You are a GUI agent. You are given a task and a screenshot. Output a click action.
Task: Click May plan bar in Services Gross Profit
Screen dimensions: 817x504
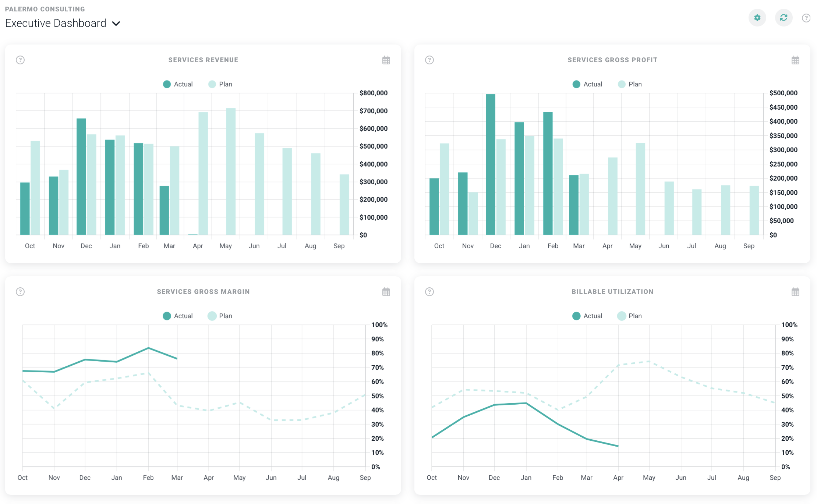click(x=640, y=189)
